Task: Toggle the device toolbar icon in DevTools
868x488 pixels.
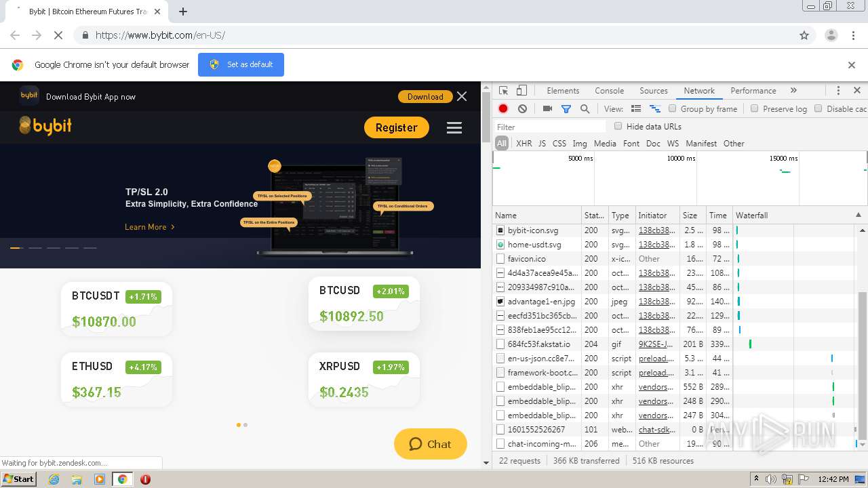Action: click(521, 91)
